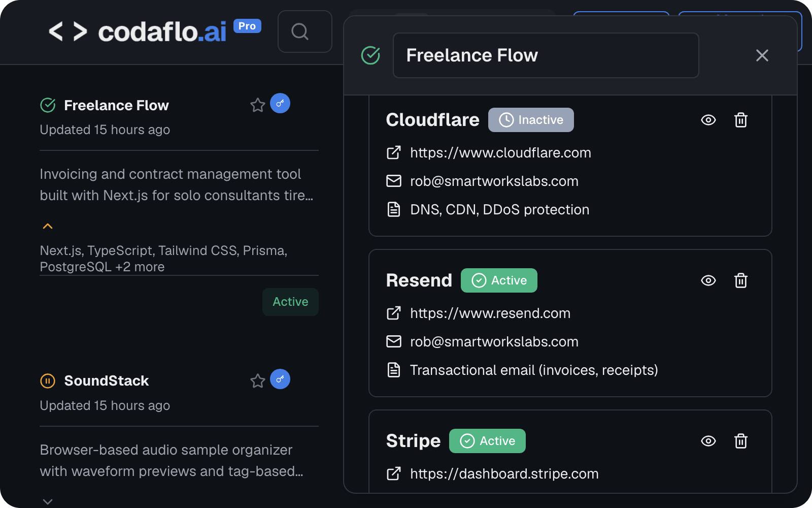Click the mail icon beside rob@smartworkslabs.com under Resend
This screenshot has height=508, width=812.
coord(394,341)
